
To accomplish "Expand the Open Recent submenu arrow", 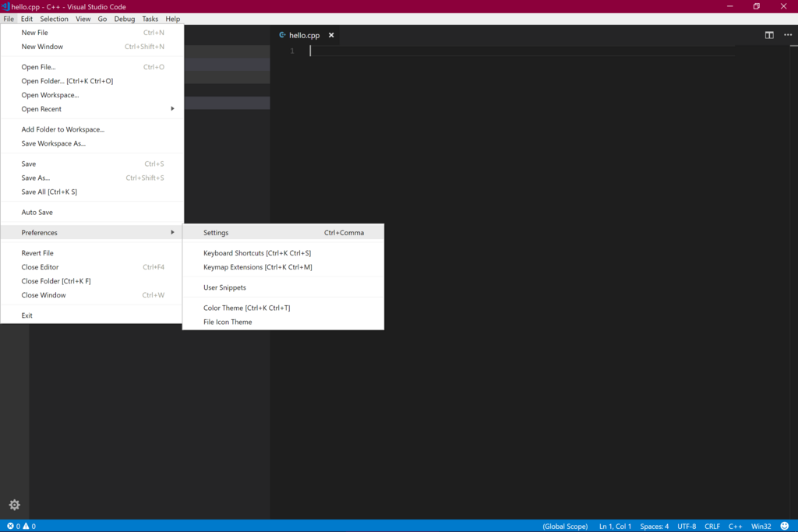I will (172, 109).
